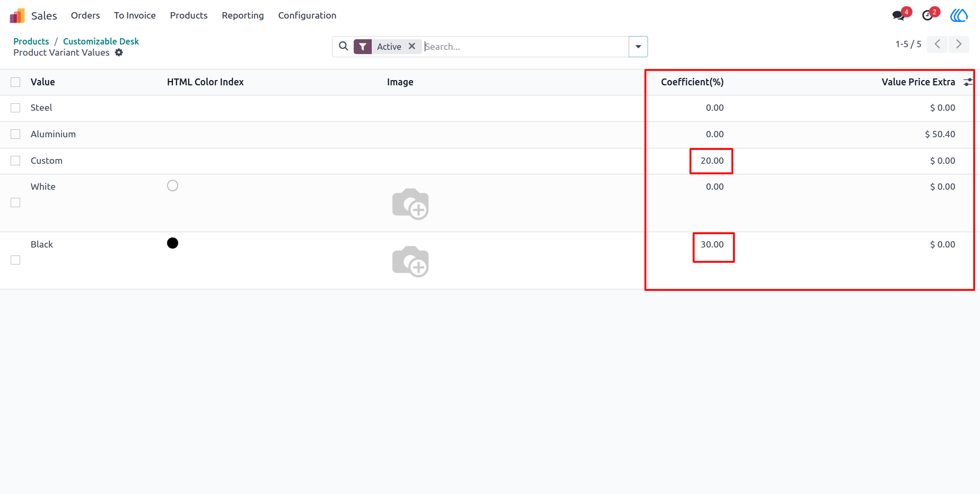Open the Products menu

[x=189, y=15]
